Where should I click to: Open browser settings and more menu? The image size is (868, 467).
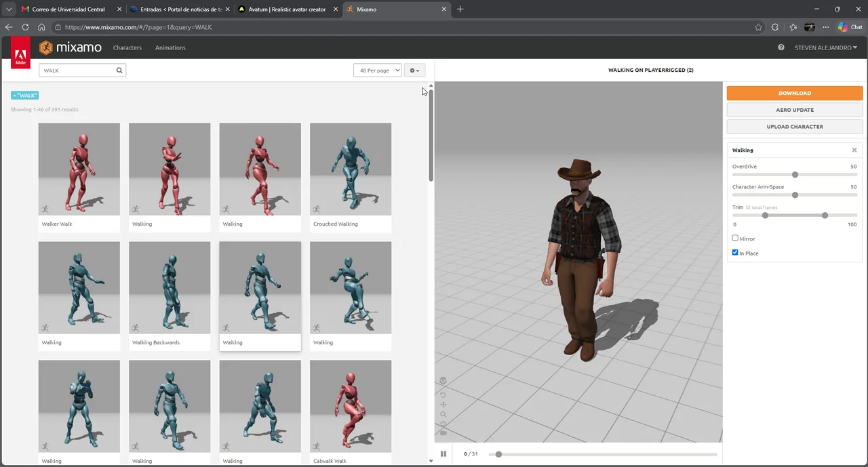[x=825, y=27]
